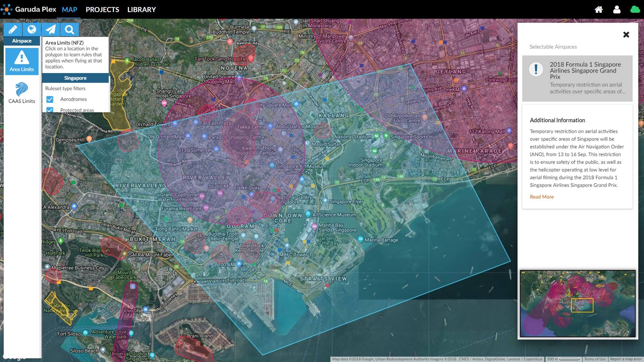Open the user account profile icon

pos(617,10)
